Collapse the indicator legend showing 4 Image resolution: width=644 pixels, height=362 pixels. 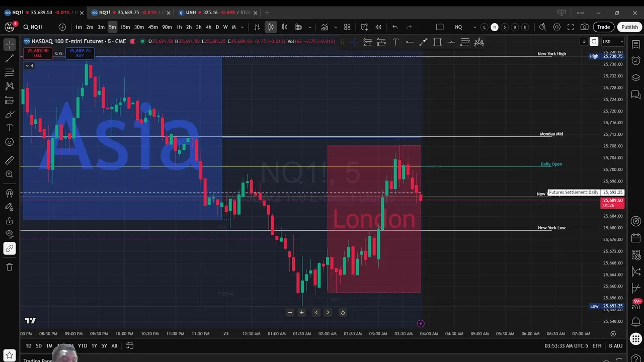pos(29,66)
